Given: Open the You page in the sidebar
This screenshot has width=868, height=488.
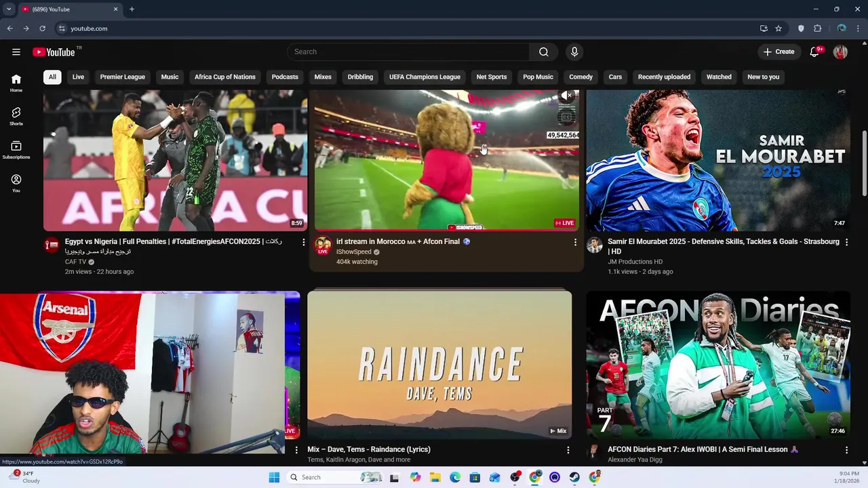Looking at the screenshot, I should [x=16, y=183].
